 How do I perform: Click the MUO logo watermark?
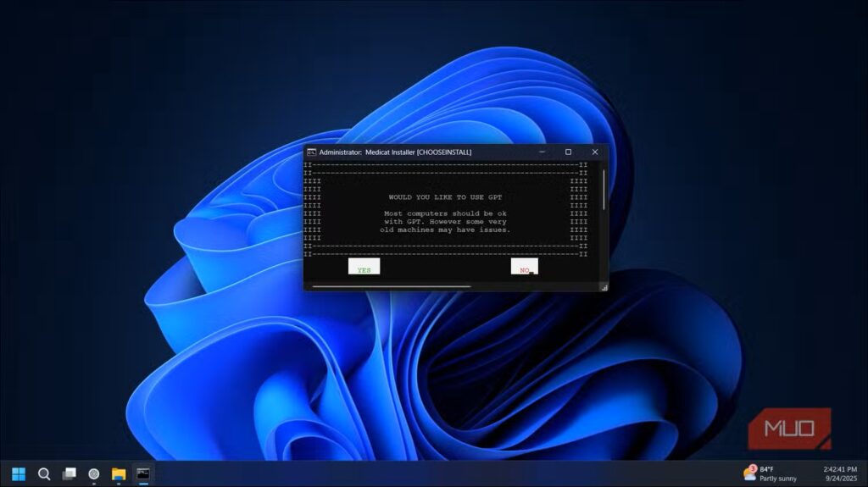tap(788, 429)
